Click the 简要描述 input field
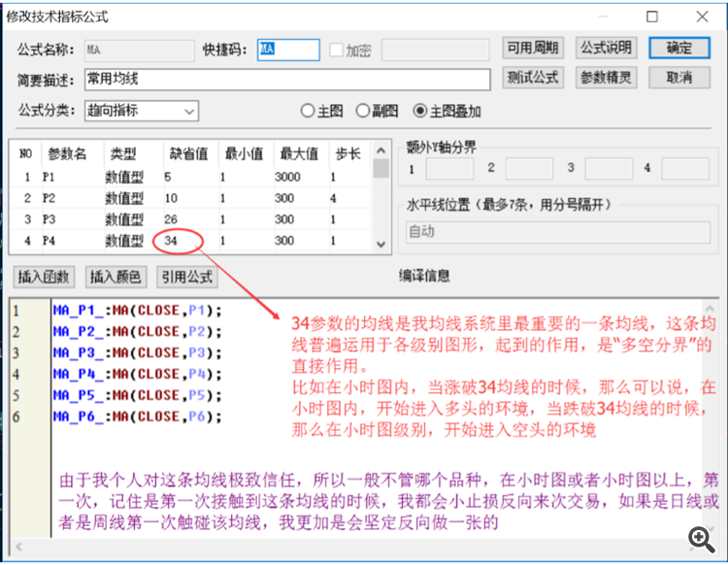This screenshot has width=728, height=565. pyautogui.click(x=287, y=80)
